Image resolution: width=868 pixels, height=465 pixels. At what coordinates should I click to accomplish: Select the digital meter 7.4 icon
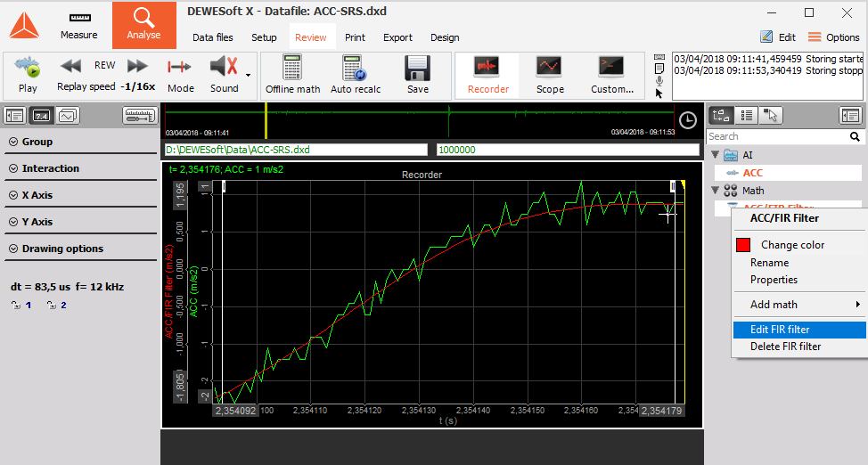[42, 116]
